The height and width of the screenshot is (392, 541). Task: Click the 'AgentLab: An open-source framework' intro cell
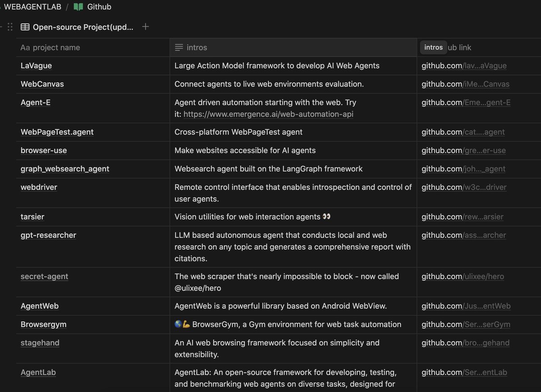coord(293,378)
